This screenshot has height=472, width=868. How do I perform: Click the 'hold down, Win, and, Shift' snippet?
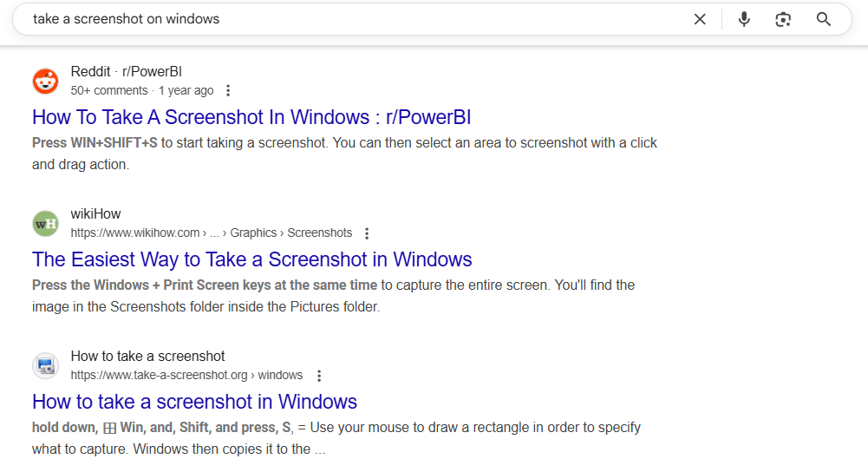pyautogui.click(x=163, y=428)
